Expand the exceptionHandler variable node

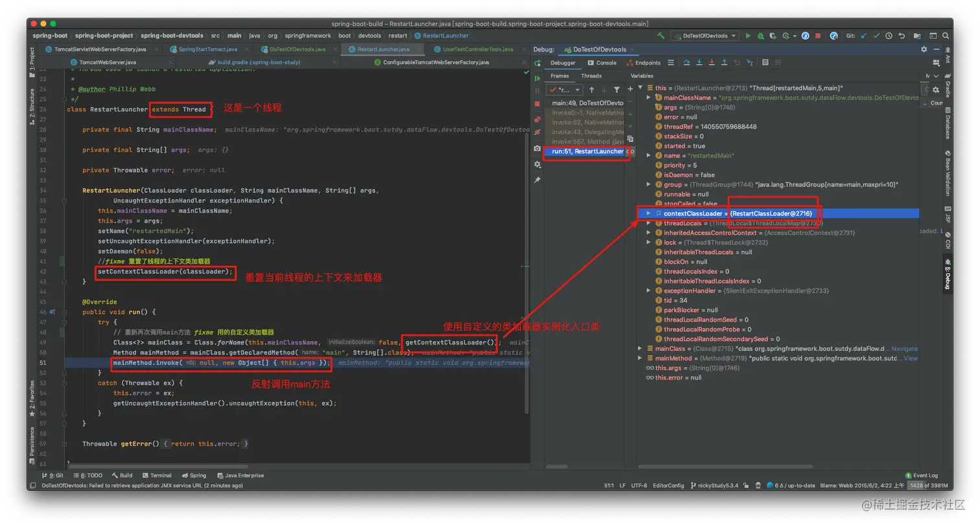tap(649, 291)
